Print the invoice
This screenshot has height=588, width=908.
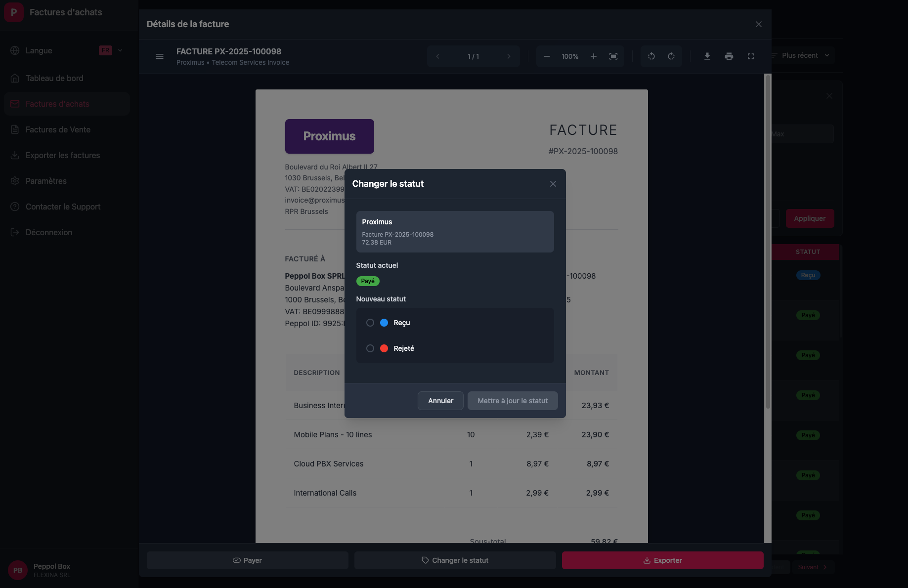point(729,56)
